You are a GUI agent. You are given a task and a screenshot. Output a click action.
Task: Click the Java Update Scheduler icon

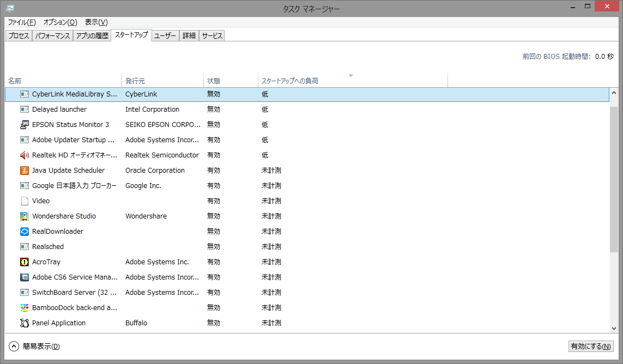[24, 171]
